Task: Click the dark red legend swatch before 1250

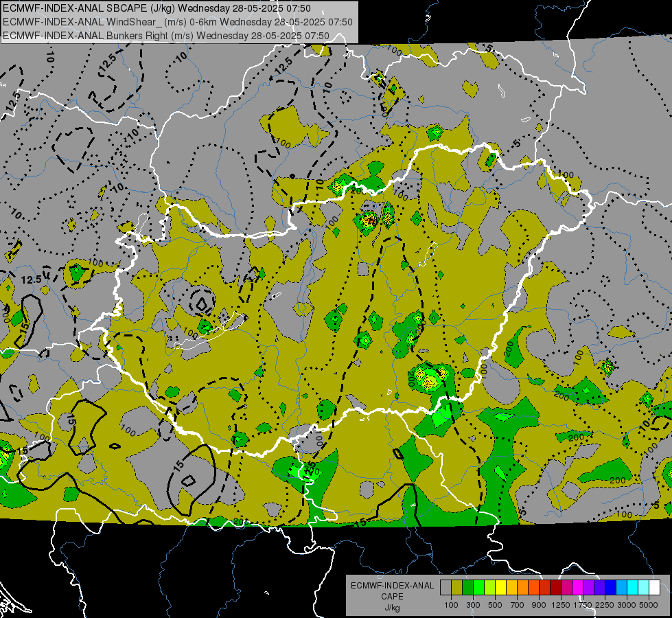Action: tap(556, 587)
